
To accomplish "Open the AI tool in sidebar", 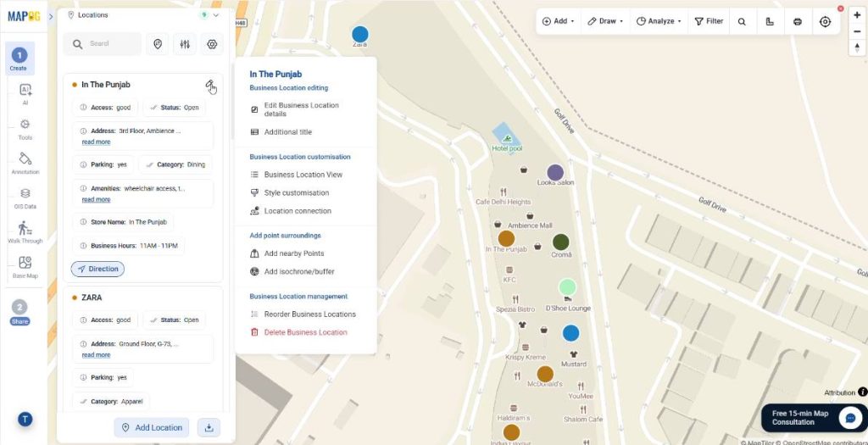I will 25,93.
